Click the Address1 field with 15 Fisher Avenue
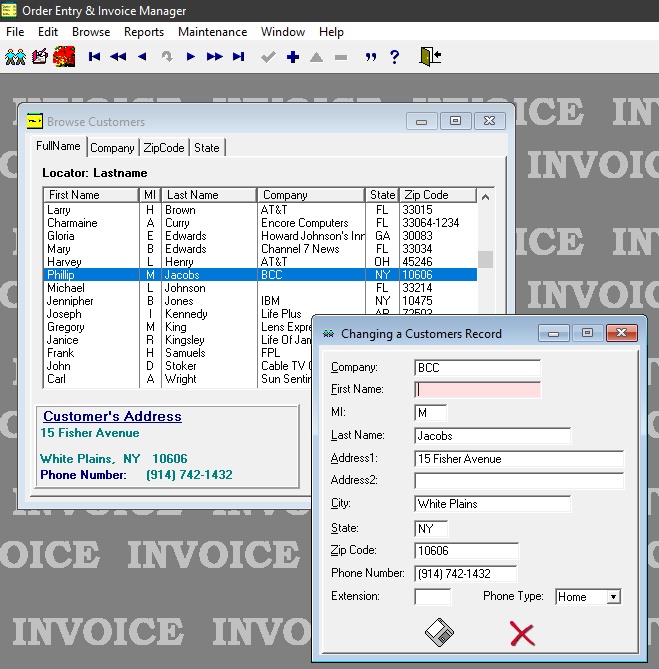Viewport: 659px width, 669px height. pos(518,459)
